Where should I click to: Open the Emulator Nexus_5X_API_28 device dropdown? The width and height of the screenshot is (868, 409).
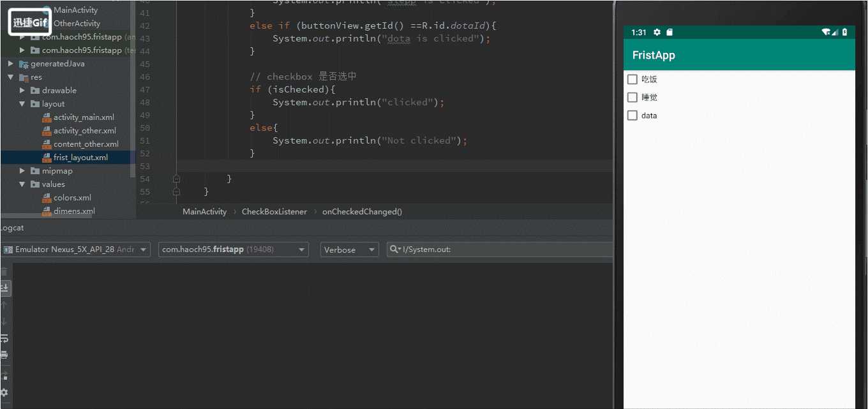pos(76,249)
